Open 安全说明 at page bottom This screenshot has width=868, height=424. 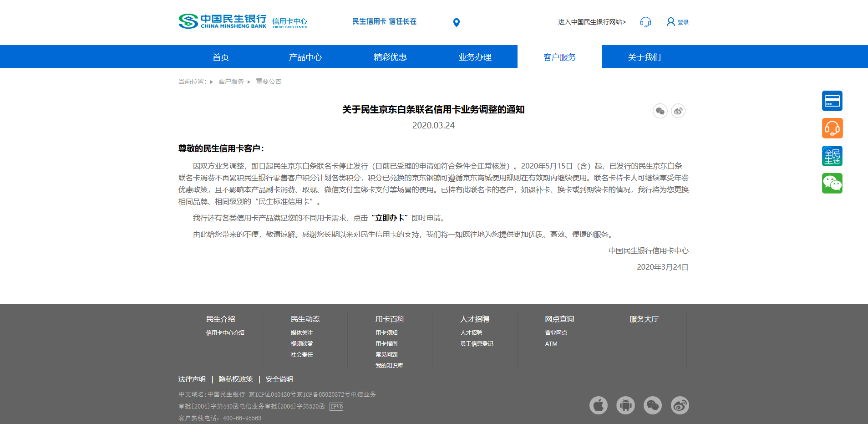point(279,379)
